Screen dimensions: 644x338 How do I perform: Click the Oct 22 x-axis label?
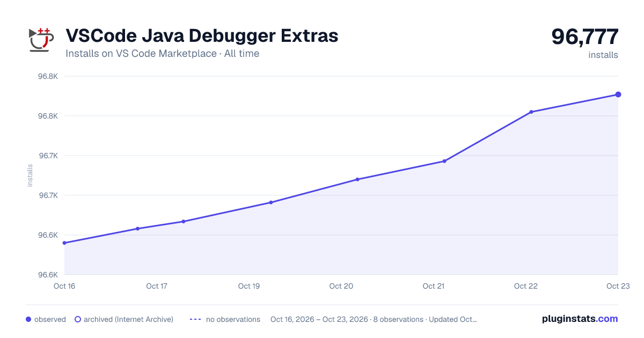(526, 286)
